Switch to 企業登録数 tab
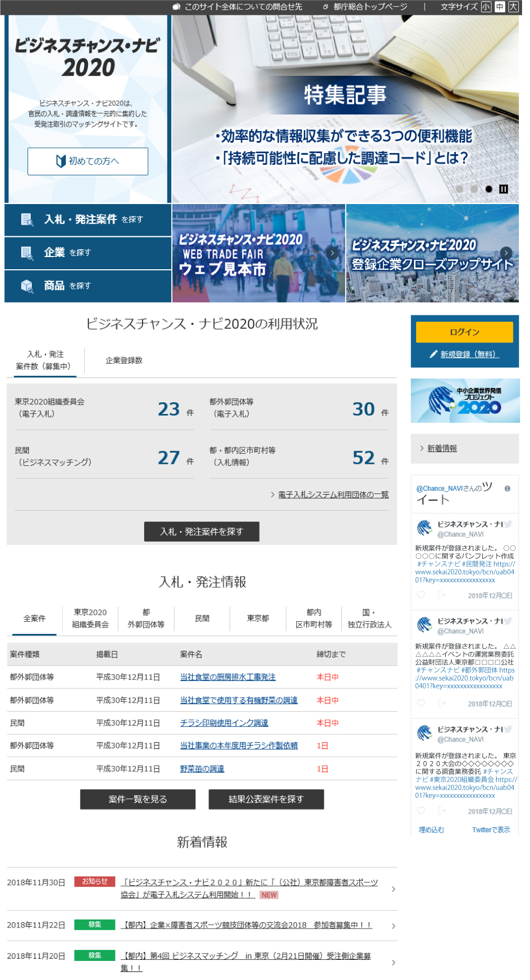 tap(124, 360)
